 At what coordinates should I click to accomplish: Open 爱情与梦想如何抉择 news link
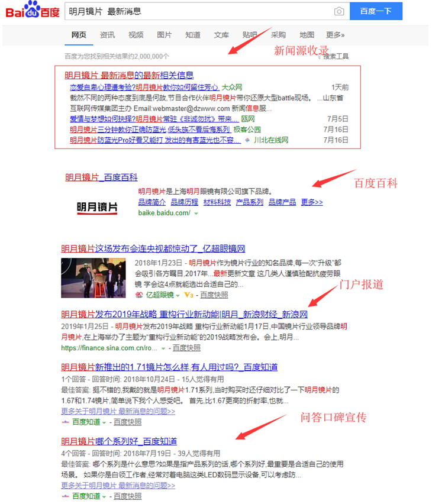coord(154,119)
